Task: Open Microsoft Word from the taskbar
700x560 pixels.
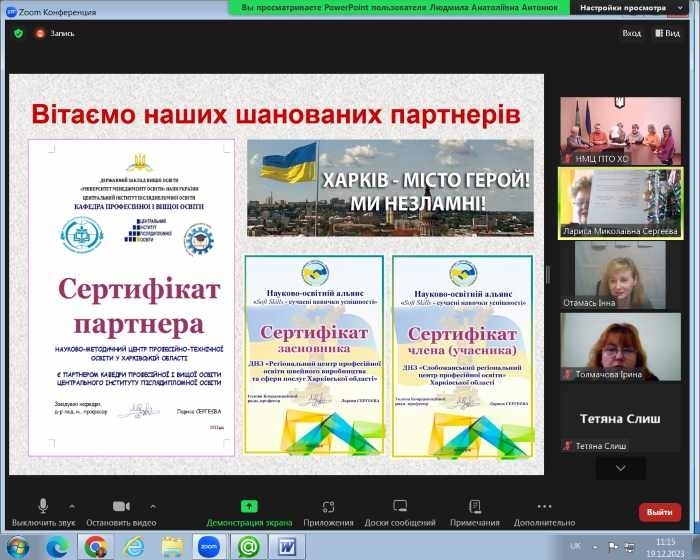Action: pyautogui.click(x=285, y=546)
